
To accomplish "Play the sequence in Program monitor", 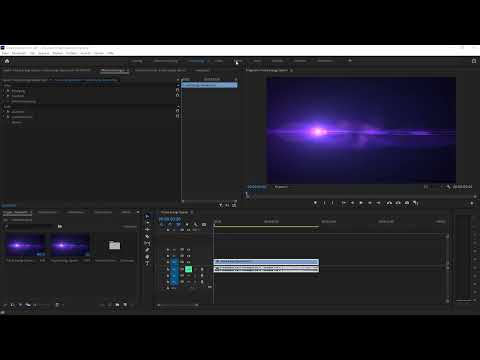I will 361,203.
